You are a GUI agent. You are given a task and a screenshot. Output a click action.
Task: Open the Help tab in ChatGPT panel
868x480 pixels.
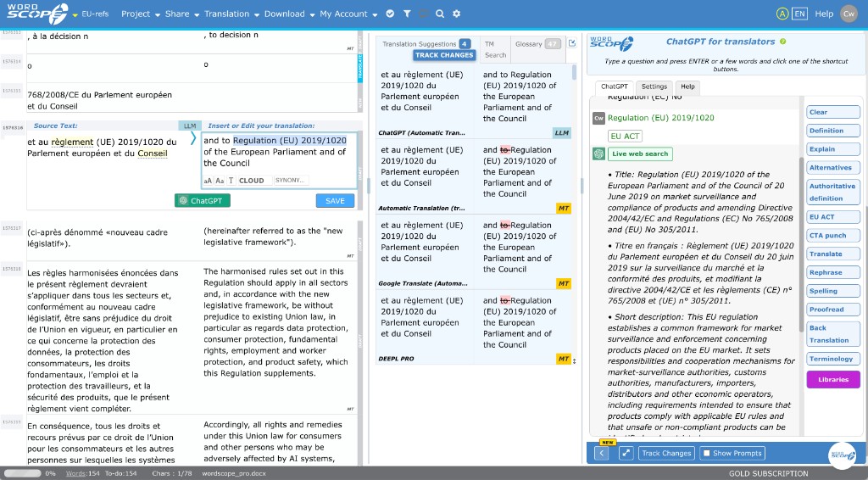point(687,87)
